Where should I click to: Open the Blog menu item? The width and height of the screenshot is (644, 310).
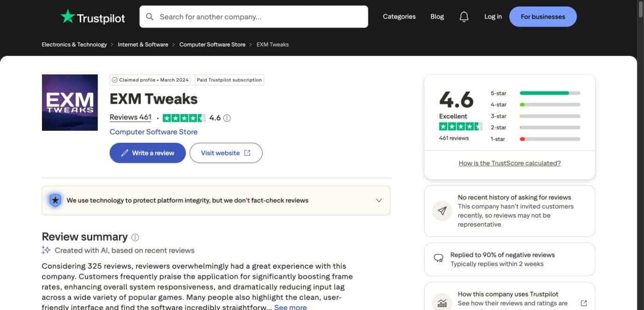(x=437, y=17)
